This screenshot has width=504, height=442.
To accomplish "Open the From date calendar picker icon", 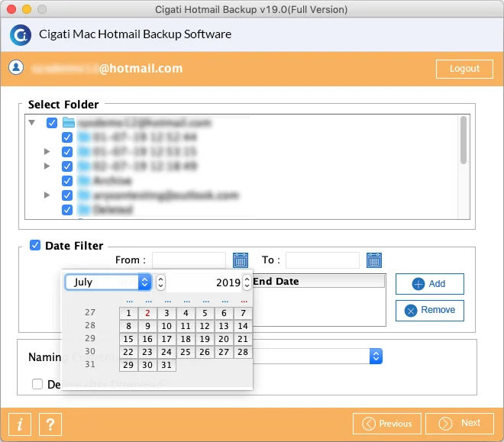I will click(240, 260).
